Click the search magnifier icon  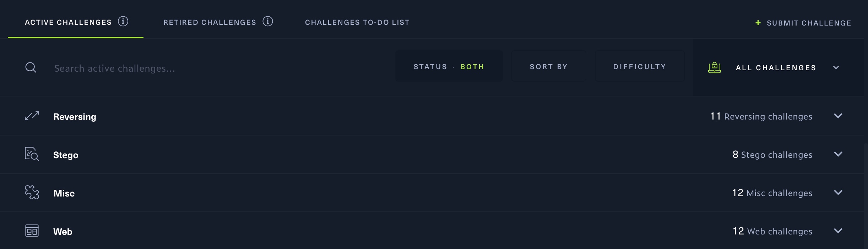(x=31, y=67)
